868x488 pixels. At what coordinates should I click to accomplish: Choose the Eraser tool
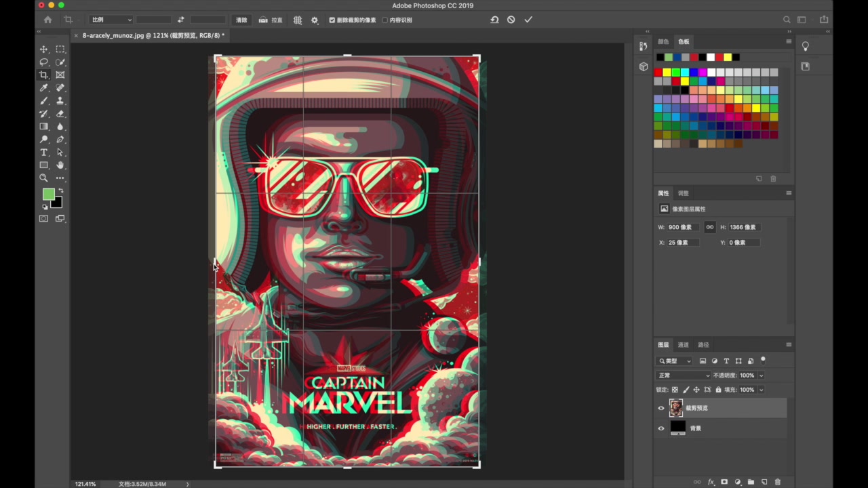click(60, 114)
